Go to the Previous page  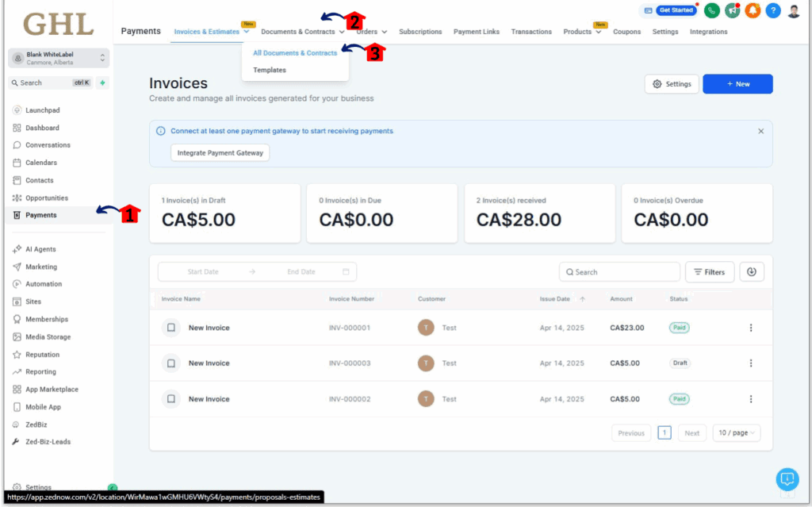[x=630, y=433]
